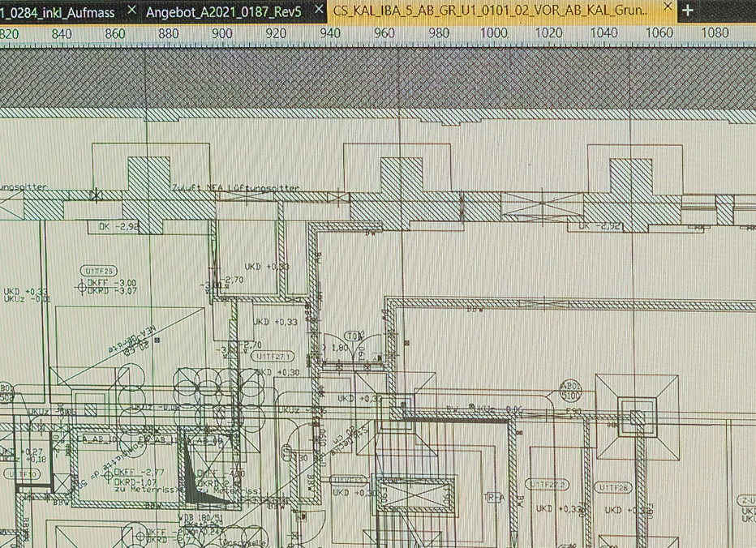
Task: Click the Zuluft NEA Lüftungsgitter annotation
Action: [x=235, y=188]
